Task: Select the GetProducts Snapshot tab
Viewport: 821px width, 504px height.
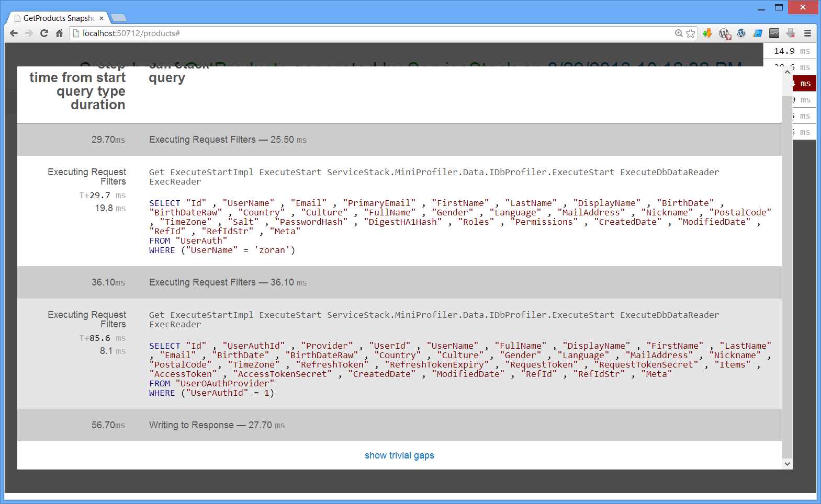Action: [58, 18]
